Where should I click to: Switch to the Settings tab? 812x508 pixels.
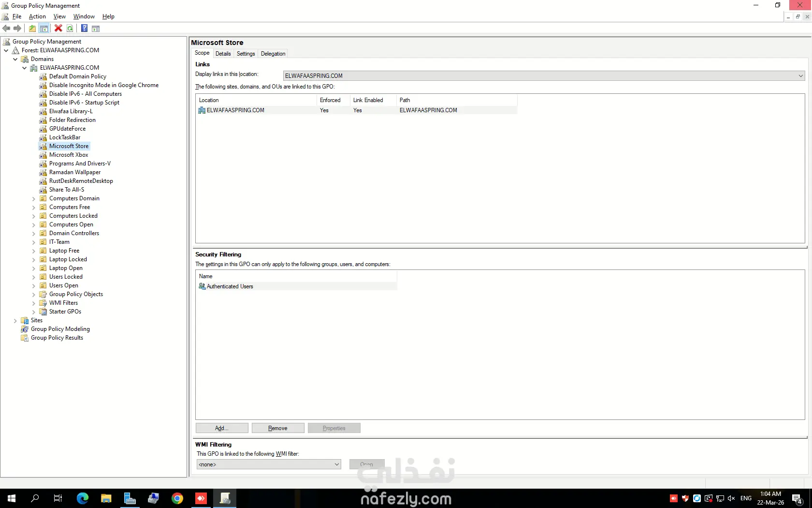click(x=246, y=54)
